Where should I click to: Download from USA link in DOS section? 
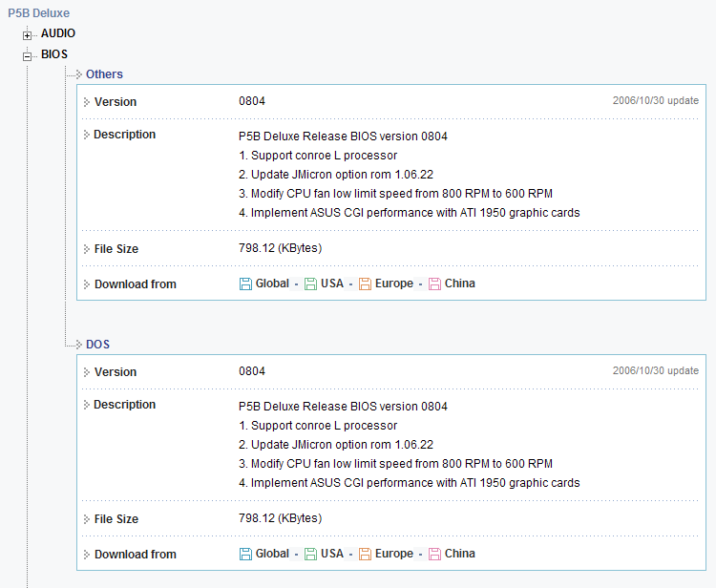332,554
